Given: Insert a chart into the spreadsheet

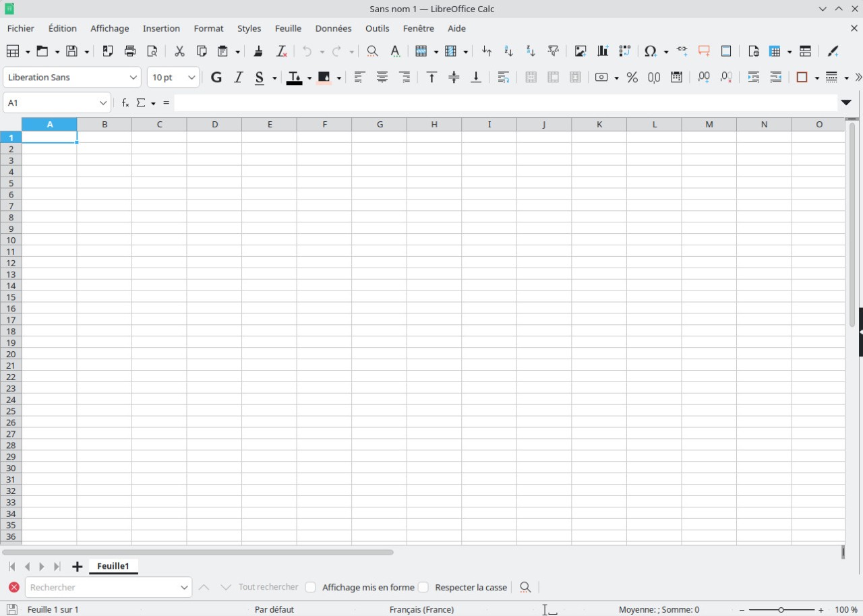Looking at the screenshot, I should pos(602,51).
